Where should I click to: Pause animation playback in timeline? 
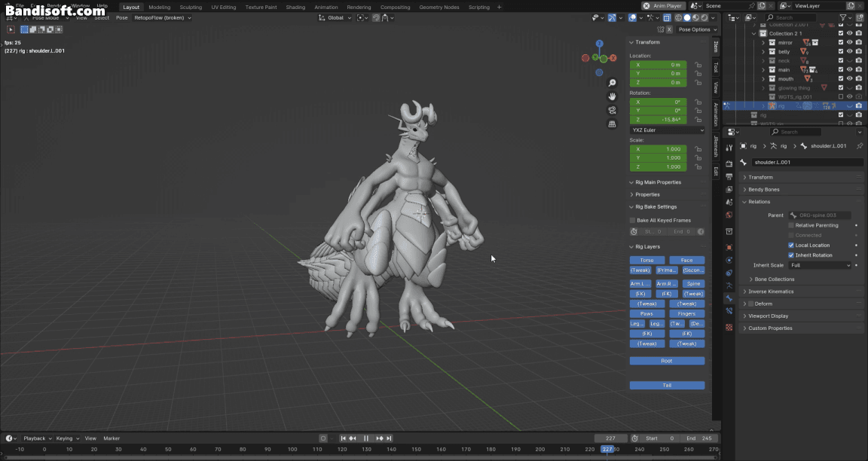(x=366, y=438)
